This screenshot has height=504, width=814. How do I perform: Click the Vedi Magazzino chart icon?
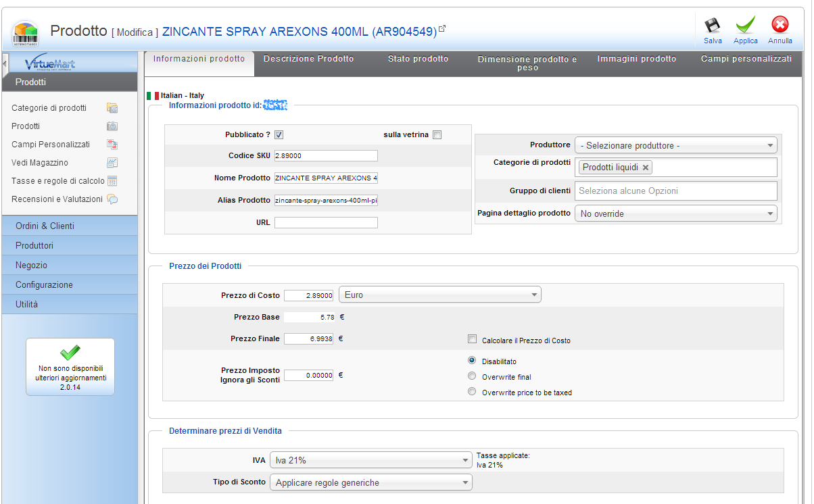click(112, 162)
